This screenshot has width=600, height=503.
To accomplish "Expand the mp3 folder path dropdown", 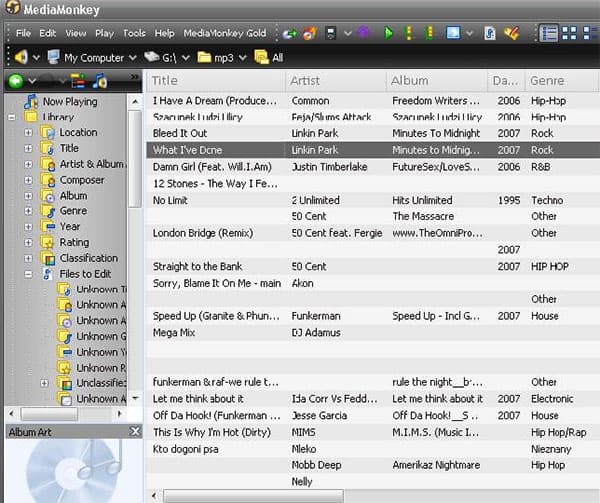I will pos(242,58).
